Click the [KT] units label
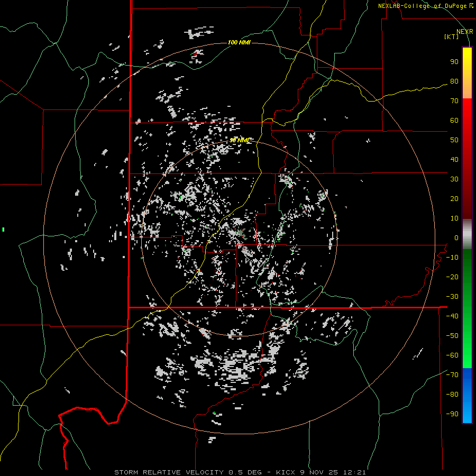 [x=452, y=36]
